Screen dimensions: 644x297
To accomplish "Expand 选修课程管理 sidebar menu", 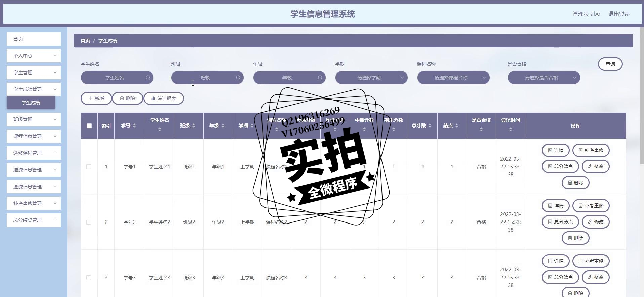I will (34, 153).
